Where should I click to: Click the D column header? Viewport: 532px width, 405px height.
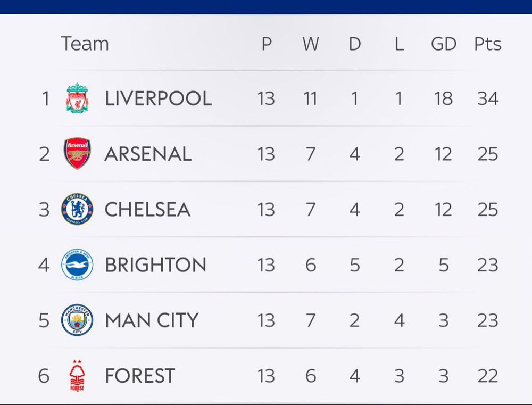click(355, 44)
